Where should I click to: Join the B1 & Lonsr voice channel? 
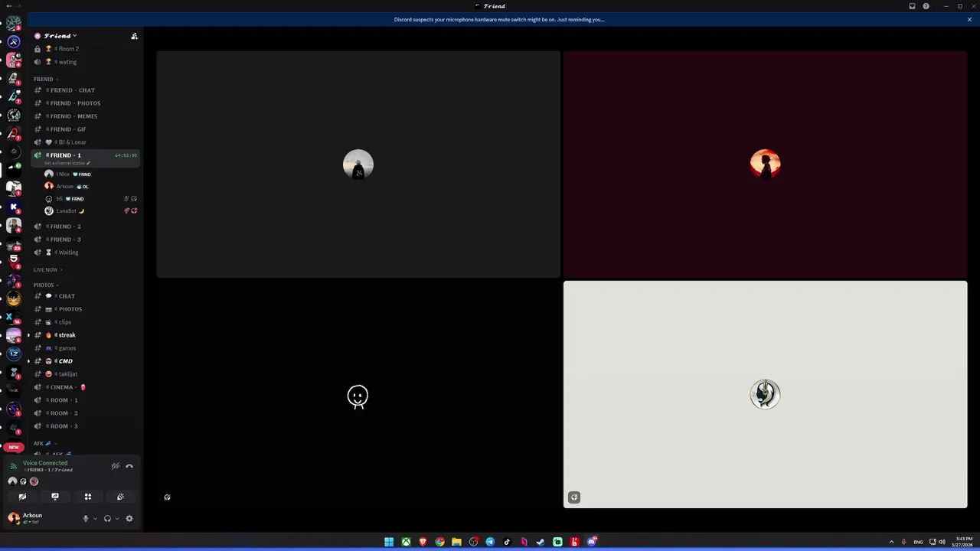point(85,142)
